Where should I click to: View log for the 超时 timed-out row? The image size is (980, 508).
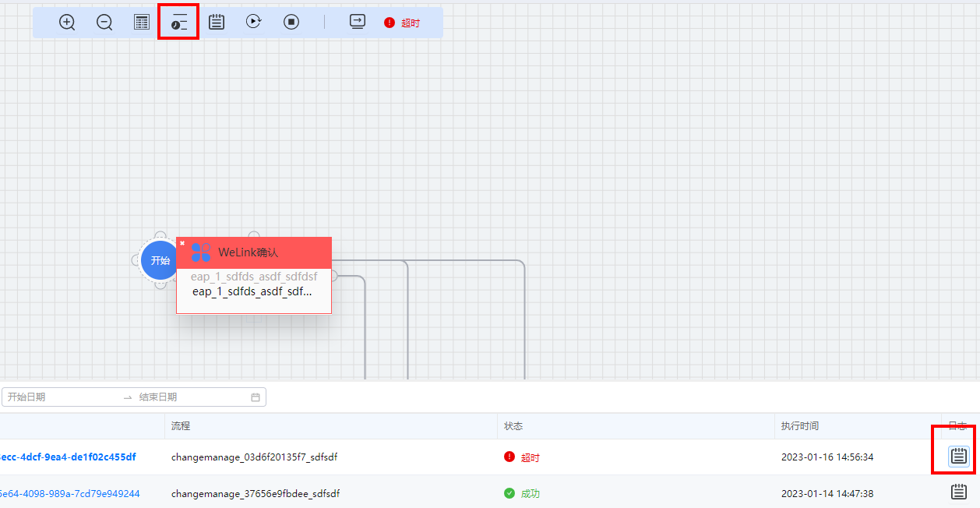click(x=959, y=457)
